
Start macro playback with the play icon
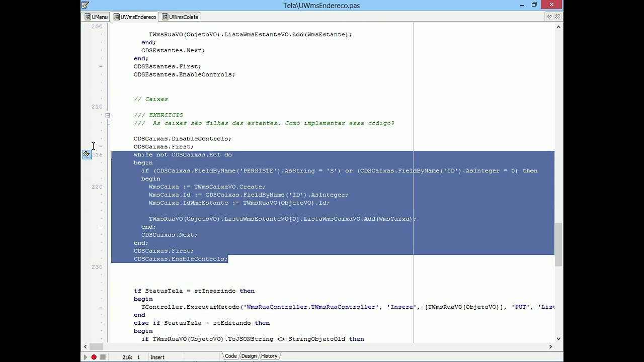pyautogui.click(x=85, y=357)
